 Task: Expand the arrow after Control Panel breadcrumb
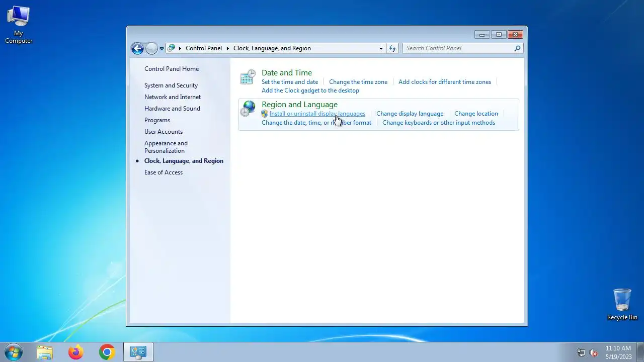pyautogui.click(x=227, y=48)
